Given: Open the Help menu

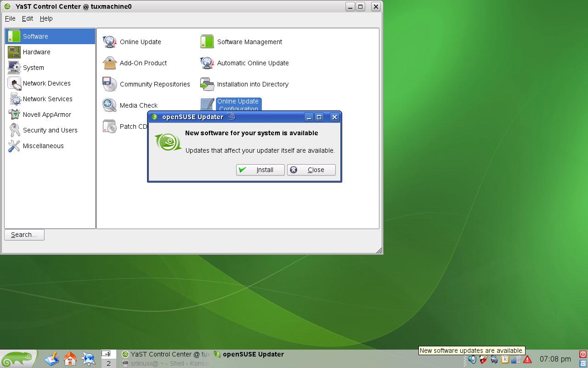Looking at the screenshot, I should tap(46, 18).
